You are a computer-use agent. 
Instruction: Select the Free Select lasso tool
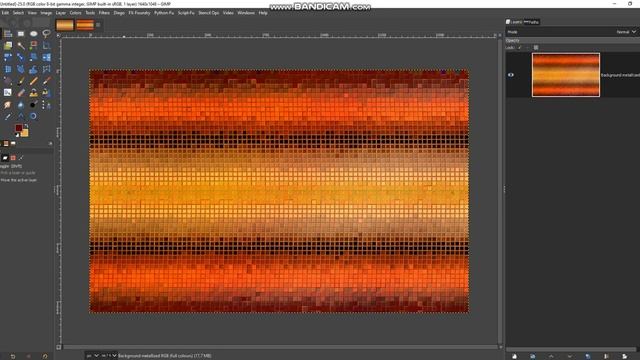coord(46,34)
